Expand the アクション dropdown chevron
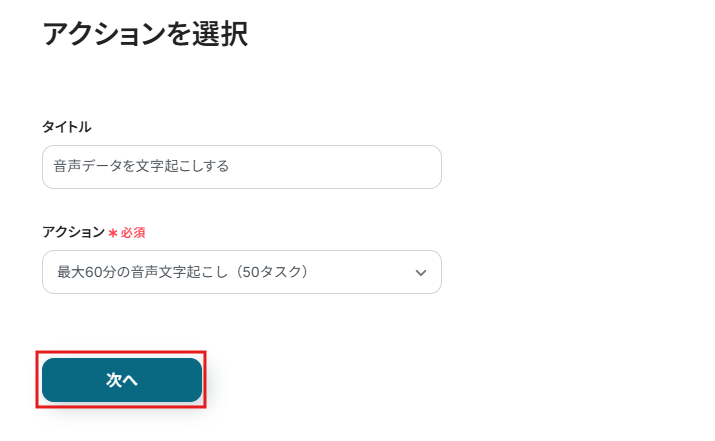 click(x=421, y=272)
